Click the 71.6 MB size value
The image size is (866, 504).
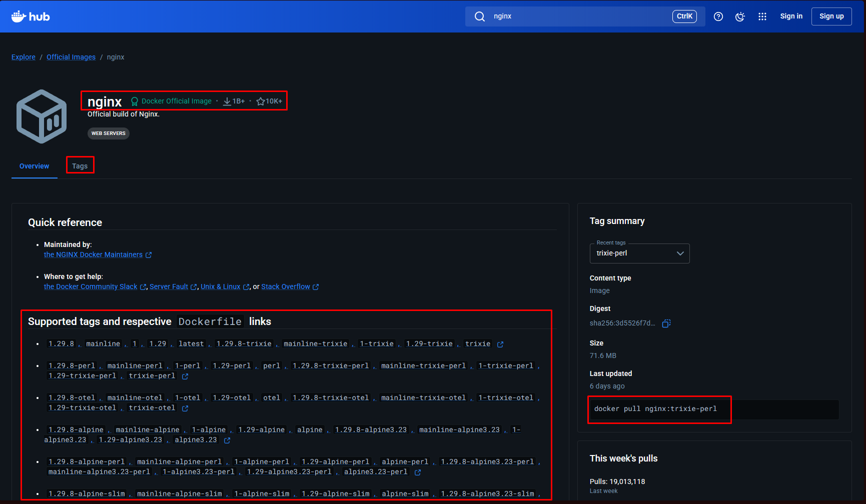pyautogui.click(x=603, y=355)
